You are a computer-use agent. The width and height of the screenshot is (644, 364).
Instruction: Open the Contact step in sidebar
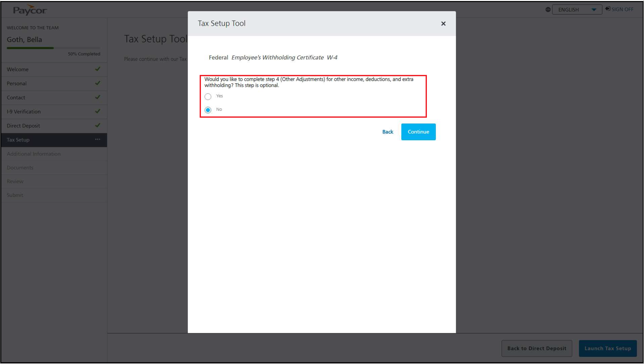pyautogui.click(x=16, y=97)
